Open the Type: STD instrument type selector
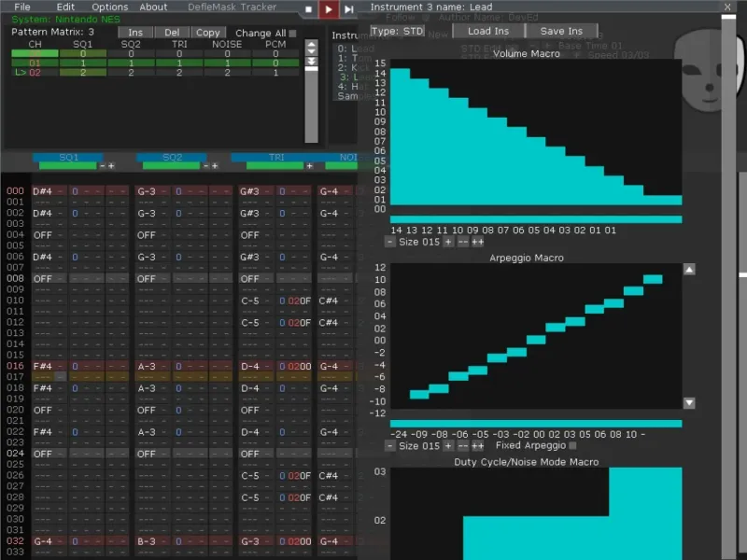Screen dimensions: 747x560 point(398,31)
